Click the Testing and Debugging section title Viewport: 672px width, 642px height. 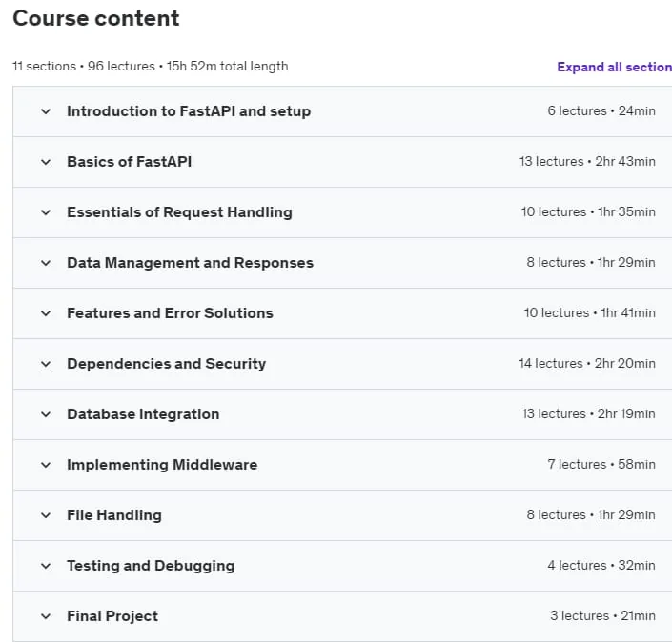coord(151,566)
